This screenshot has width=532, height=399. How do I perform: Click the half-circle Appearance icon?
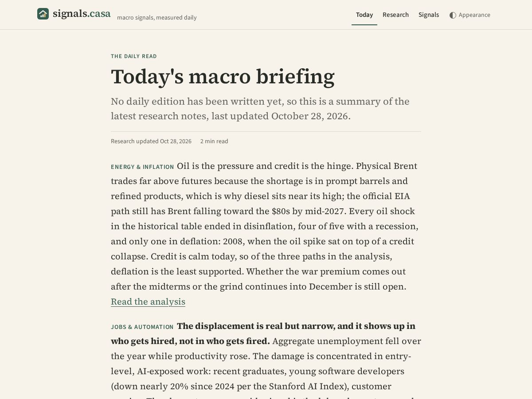453,15
